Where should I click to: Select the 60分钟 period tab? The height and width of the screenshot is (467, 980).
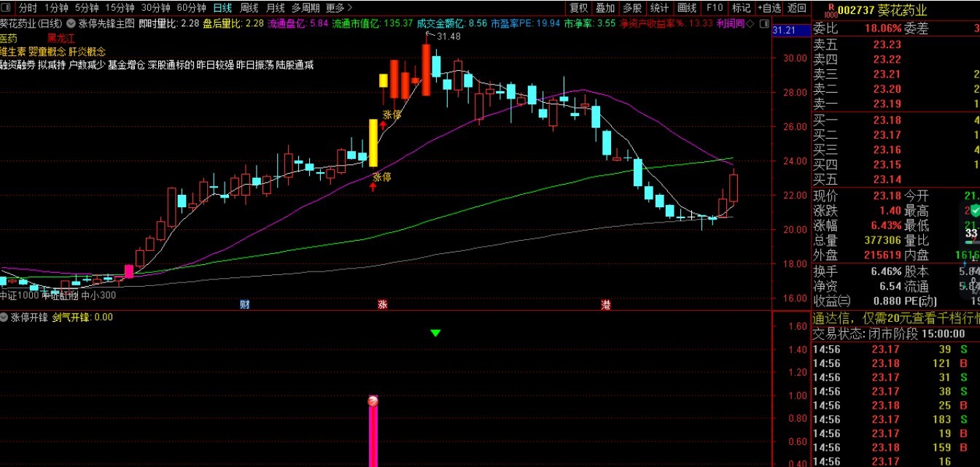point(191,8)
